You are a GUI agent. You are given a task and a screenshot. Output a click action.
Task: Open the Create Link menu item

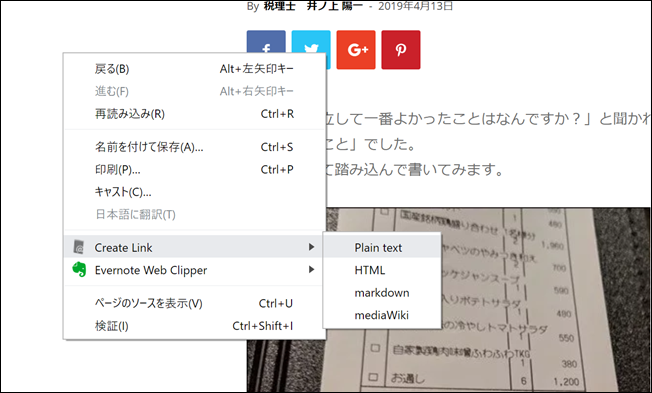tap(194, 247)
